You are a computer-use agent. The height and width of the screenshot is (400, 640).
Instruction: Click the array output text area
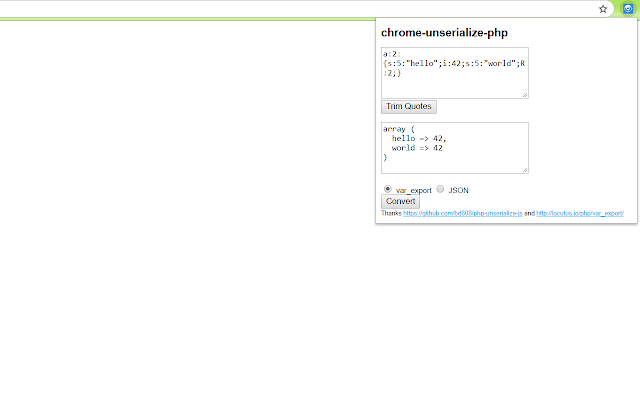pyautogui.click(x=455, y=148)
